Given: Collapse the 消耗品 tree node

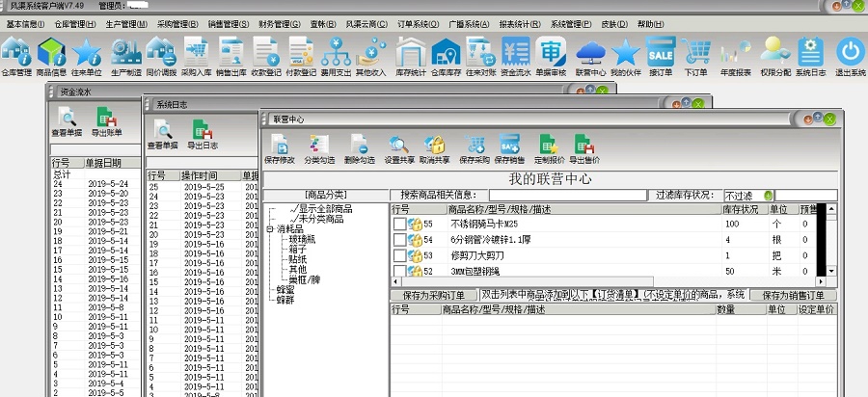Looking at the screenshot, I should tap(270, 229).
